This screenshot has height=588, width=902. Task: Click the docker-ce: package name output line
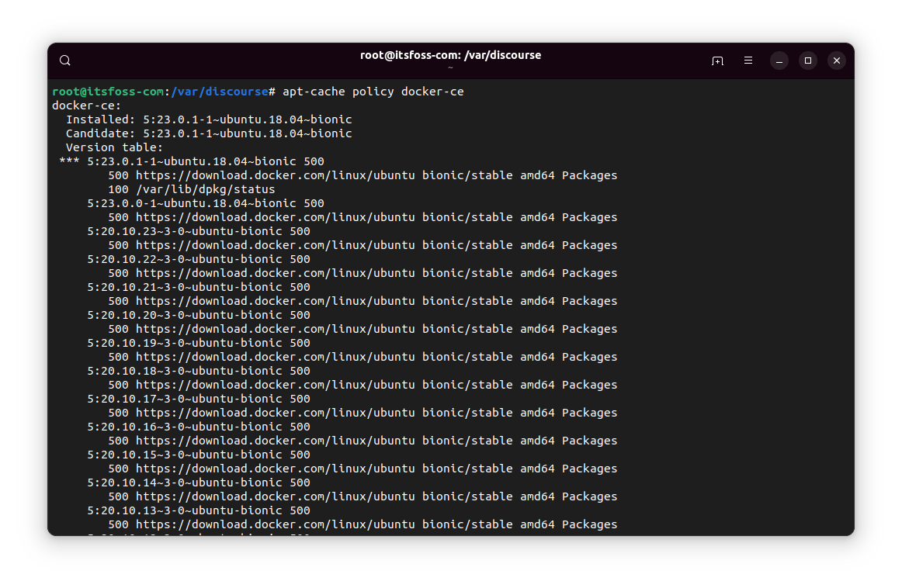point(86,105)
